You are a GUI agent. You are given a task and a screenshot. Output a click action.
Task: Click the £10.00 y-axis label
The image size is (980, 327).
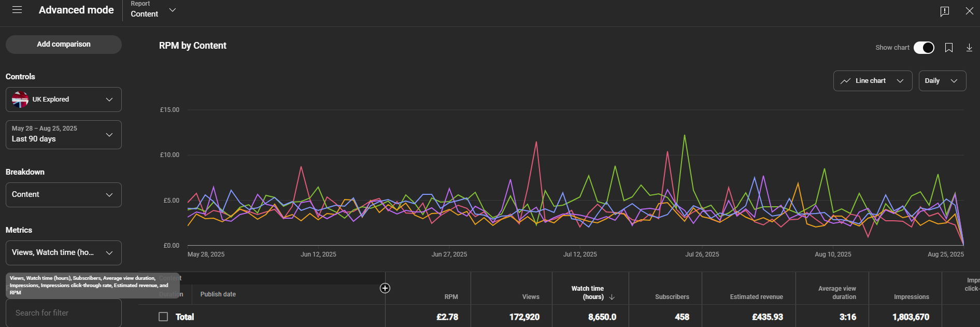tap(169, 155)
